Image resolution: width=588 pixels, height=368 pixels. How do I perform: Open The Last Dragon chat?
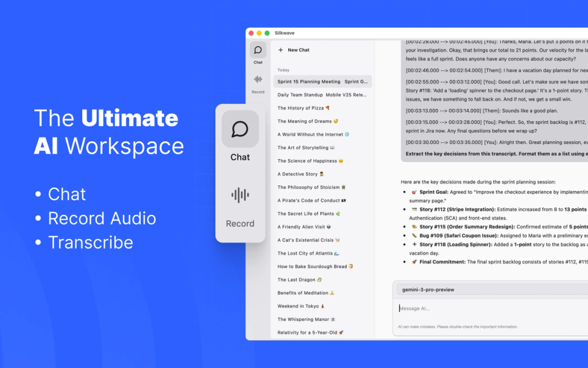[x=298, y=279]
